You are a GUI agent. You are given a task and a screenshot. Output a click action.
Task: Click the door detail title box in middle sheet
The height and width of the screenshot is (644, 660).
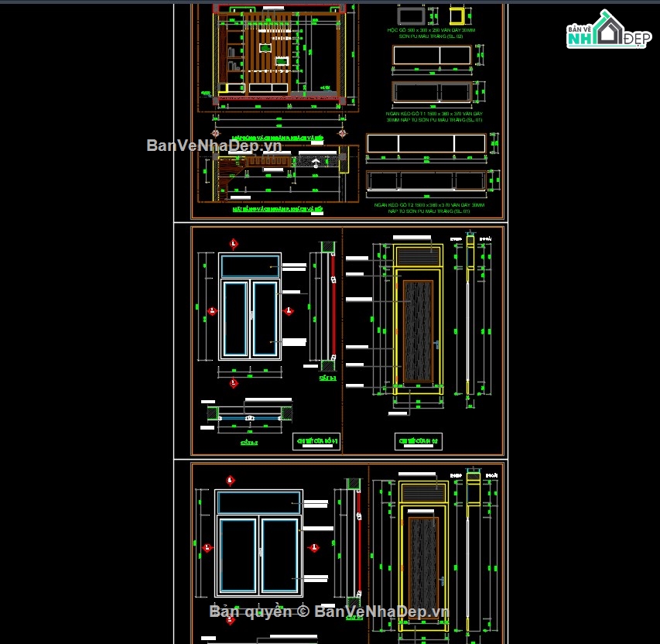coord(419,441)
